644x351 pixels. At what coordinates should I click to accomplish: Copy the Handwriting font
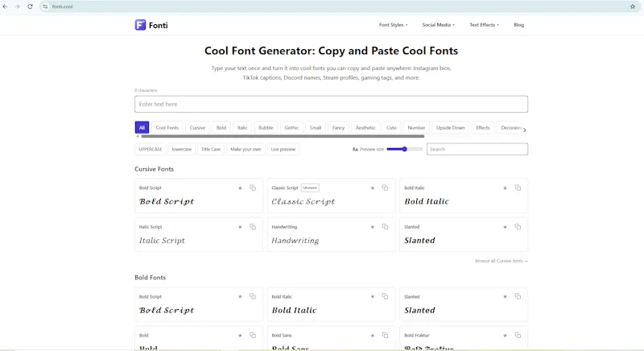[385, 226]
